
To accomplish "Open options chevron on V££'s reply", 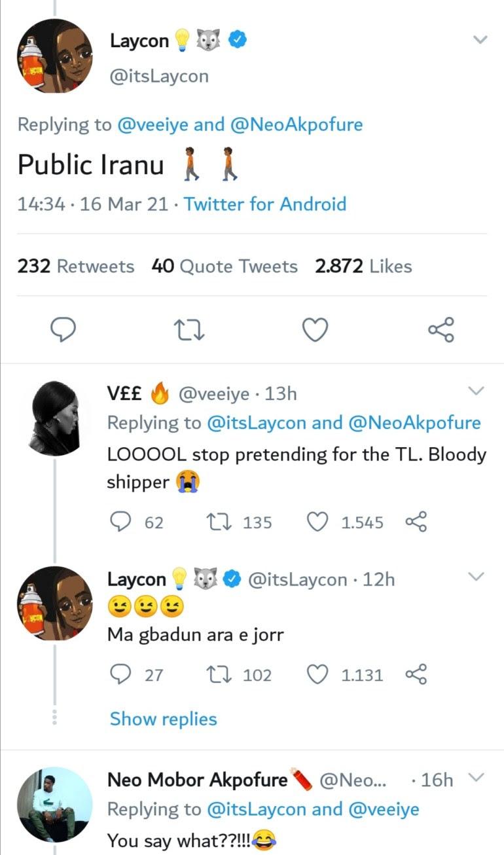I will [x=477, y=391].
